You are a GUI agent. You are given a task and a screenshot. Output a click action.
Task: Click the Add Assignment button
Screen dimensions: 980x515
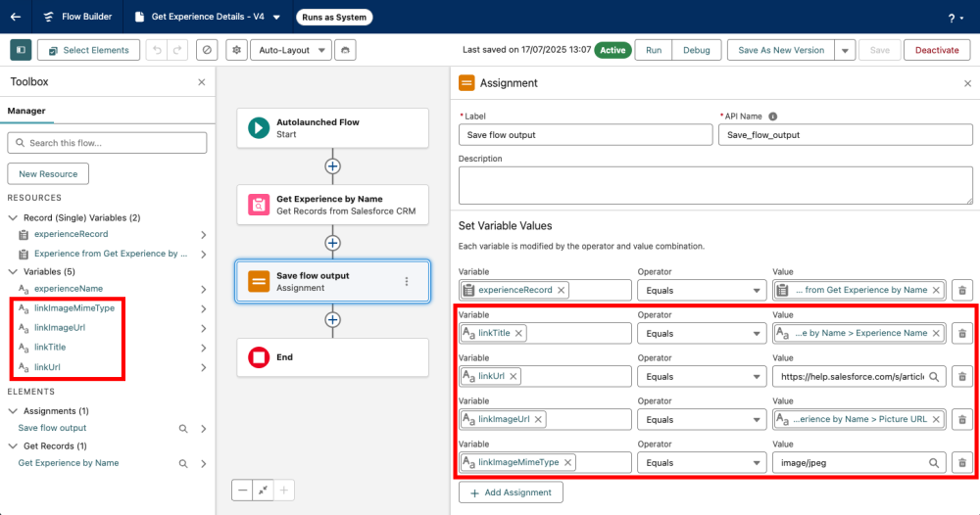(x=511, y=492)
